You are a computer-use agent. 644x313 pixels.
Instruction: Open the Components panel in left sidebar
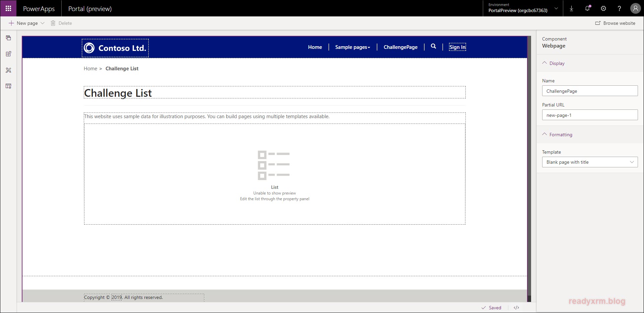point(9,54)
